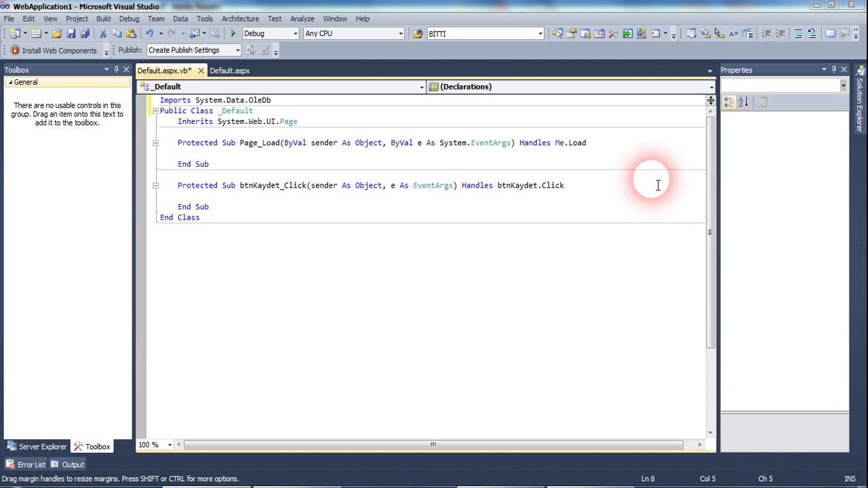868x488 pixels.
Task: Save the current file with Save icon
Action: click(71, 33)
